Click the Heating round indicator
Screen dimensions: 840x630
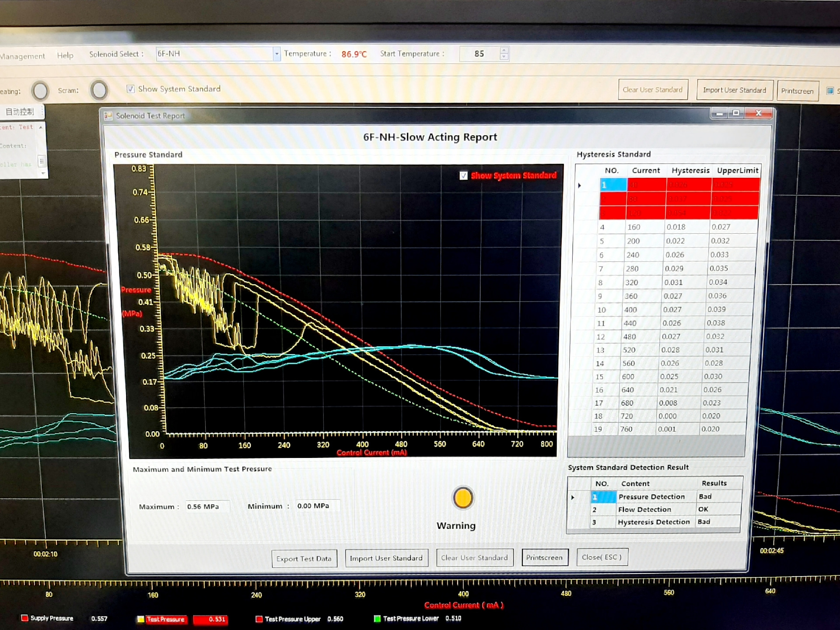pyautogui.click(x=40, y=91)
